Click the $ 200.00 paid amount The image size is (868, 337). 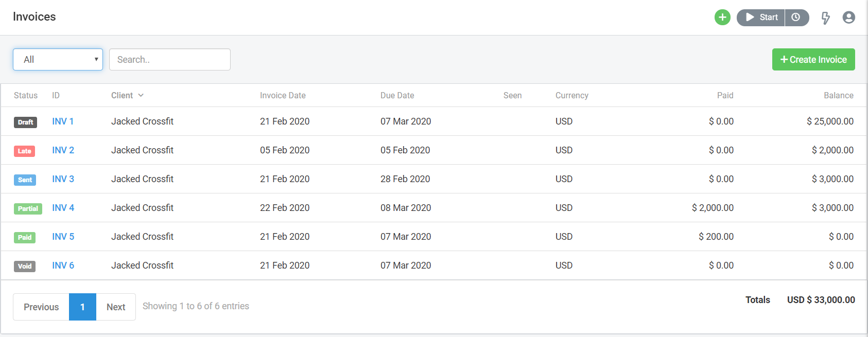click(716, 237)
